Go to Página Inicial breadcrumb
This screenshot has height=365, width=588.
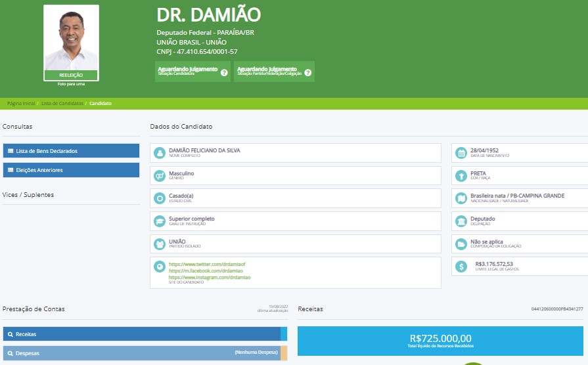pos(21,104)
